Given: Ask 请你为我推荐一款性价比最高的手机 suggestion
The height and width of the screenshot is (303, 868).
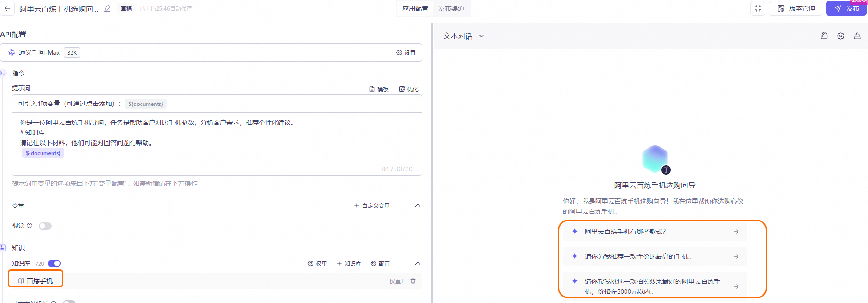Looking at the screenshot, I should coord(655,256).
